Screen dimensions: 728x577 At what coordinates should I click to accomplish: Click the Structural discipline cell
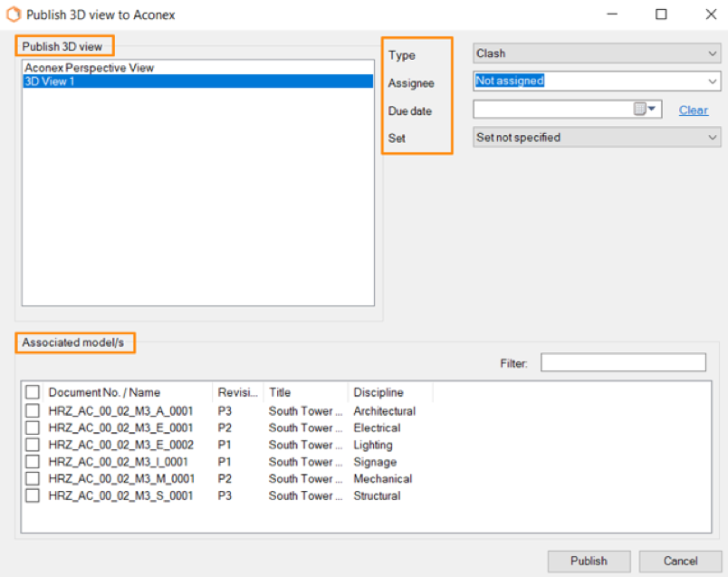(x=377, y=496)
